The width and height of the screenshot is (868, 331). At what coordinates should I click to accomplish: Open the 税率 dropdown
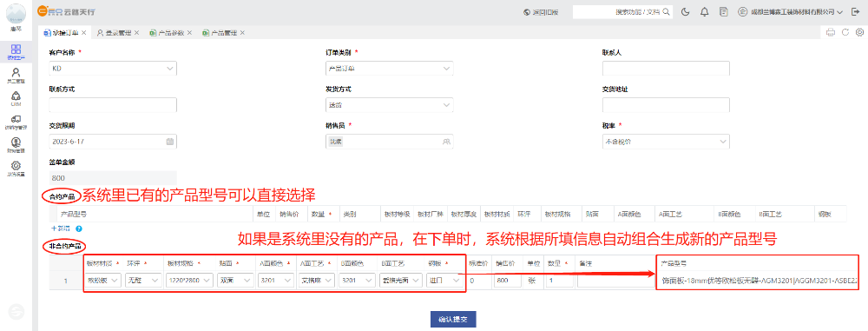point(666,142)
